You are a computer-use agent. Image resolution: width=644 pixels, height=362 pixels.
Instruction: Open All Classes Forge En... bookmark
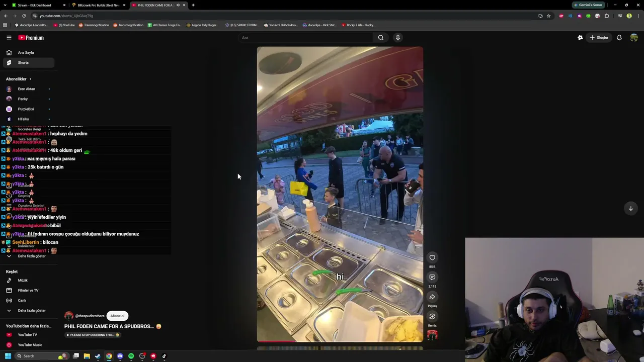[165, 25]
